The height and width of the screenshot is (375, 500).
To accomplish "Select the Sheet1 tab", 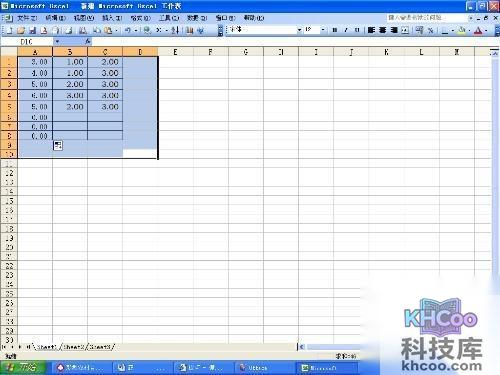I will tap(47, 347).
